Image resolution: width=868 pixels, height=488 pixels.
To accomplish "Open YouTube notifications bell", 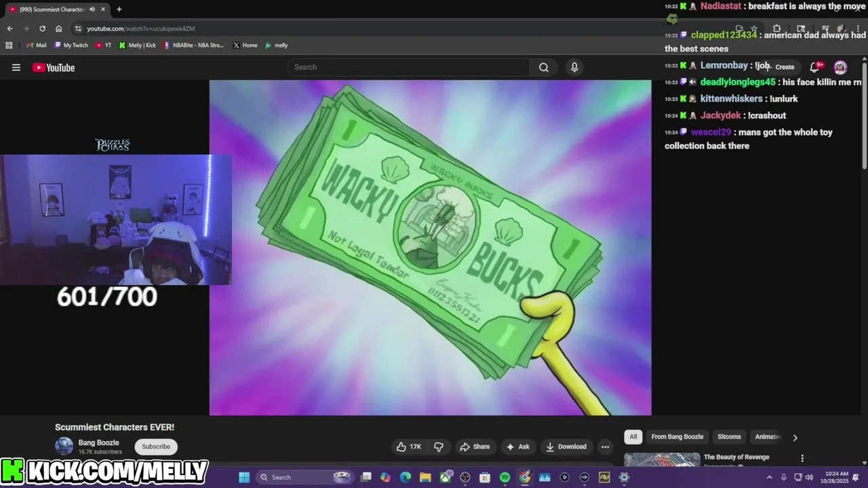I will (x=815, y=67).
